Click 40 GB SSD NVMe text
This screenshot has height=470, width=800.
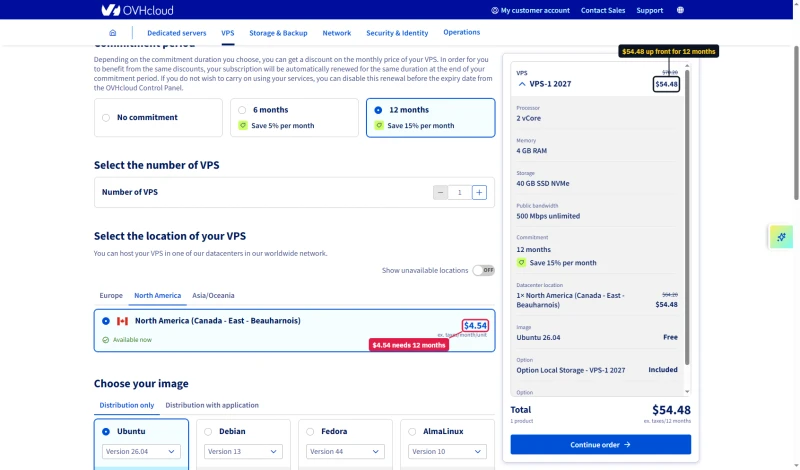click(x=543, y=184)
